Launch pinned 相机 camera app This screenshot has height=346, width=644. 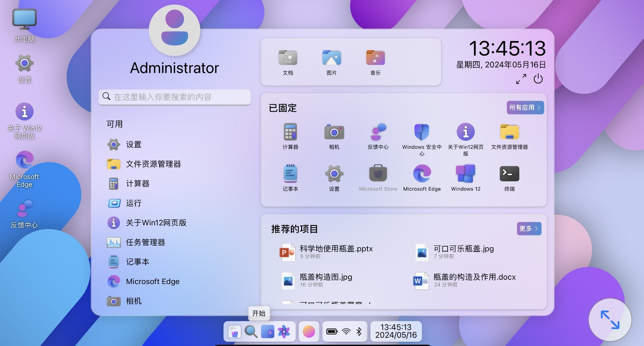[x=334, y=137]
